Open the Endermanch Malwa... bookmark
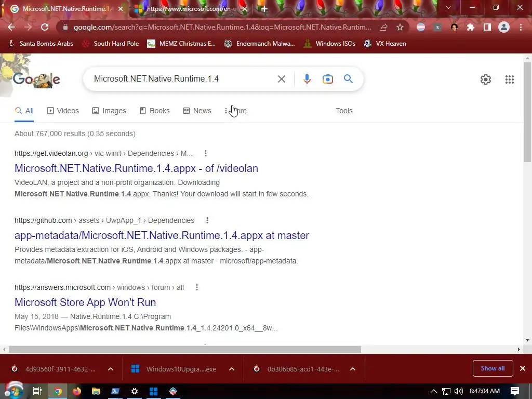The image size is (532, 399). (x=260, y=44)
